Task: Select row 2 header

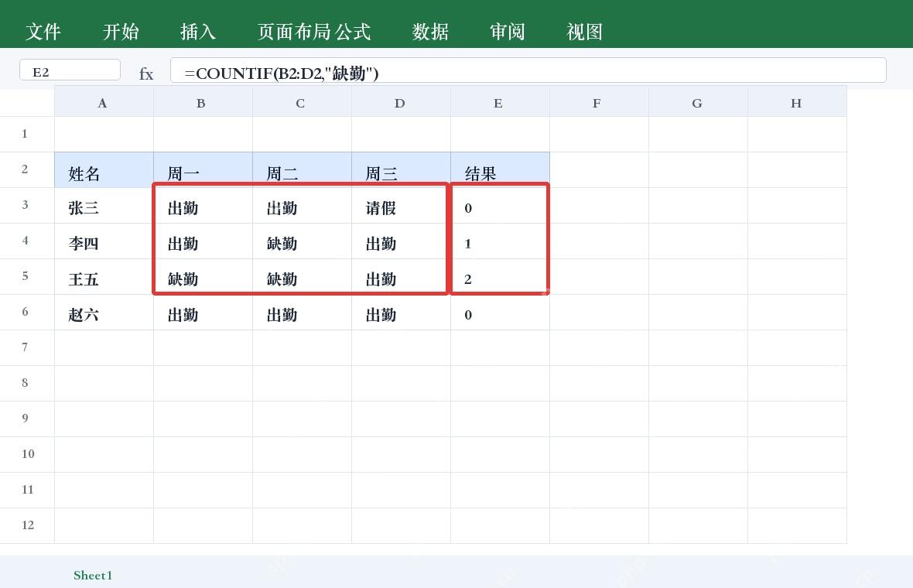Action: click(27, 169)
